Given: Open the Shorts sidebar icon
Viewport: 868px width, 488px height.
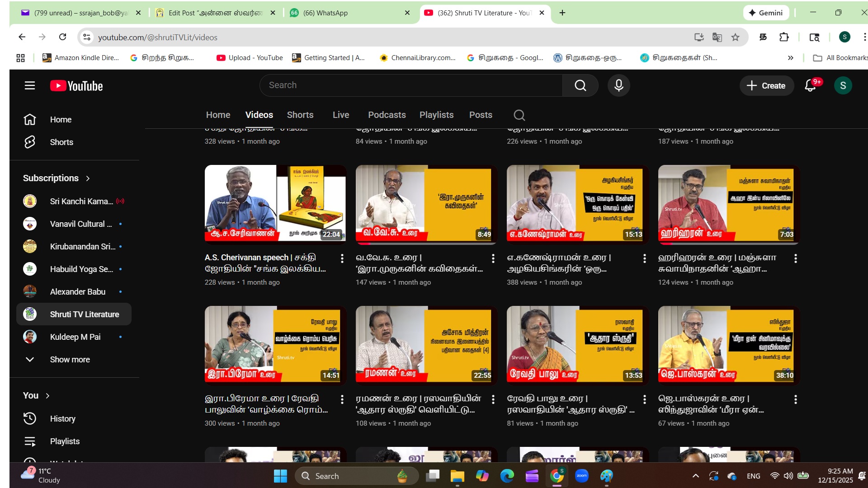Looking at the screenshot, I should point(30,142).
